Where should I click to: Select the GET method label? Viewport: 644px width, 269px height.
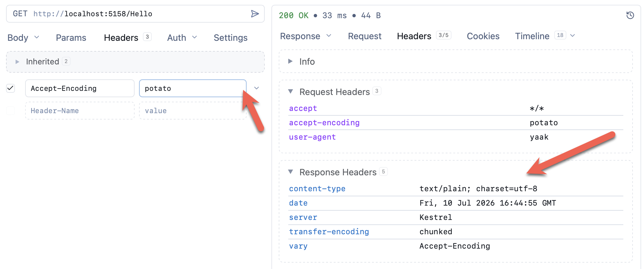[20, 14]
